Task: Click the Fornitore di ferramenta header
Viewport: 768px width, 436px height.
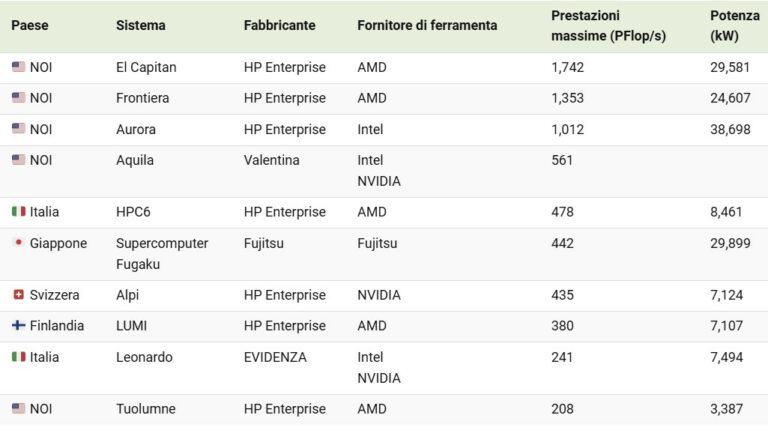Action: point(427,25)
